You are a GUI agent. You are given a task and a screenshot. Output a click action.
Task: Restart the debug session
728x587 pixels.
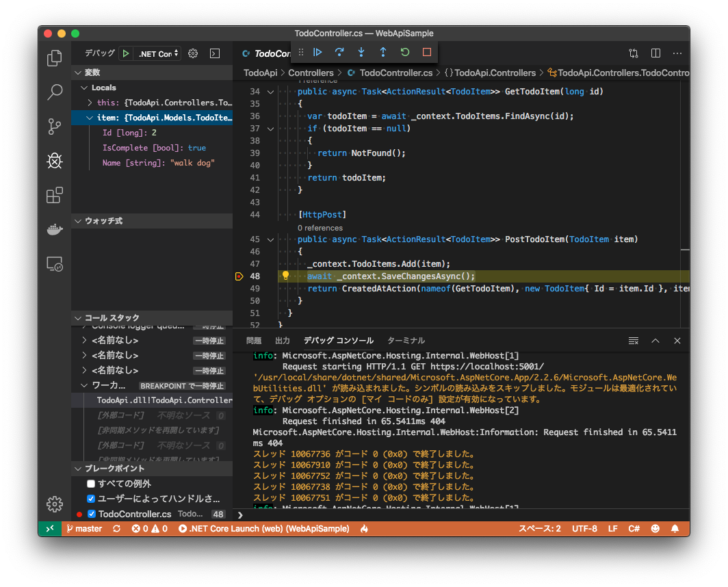(405, 52)
